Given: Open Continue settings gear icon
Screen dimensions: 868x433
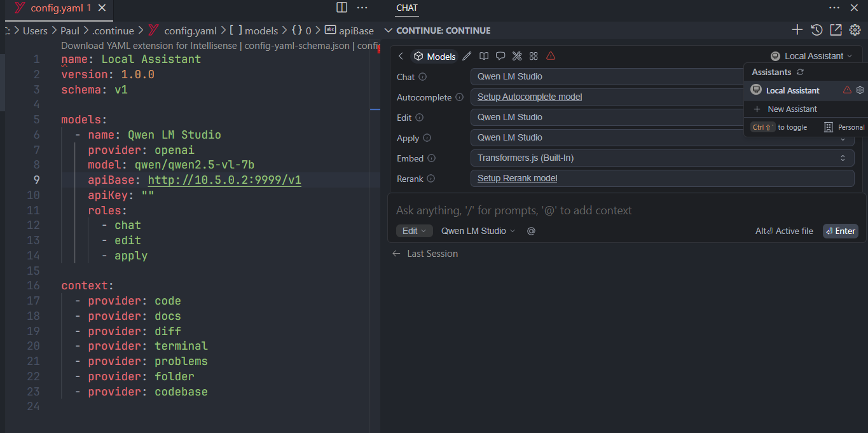Looking at the screenshot, I should [855, 30].
